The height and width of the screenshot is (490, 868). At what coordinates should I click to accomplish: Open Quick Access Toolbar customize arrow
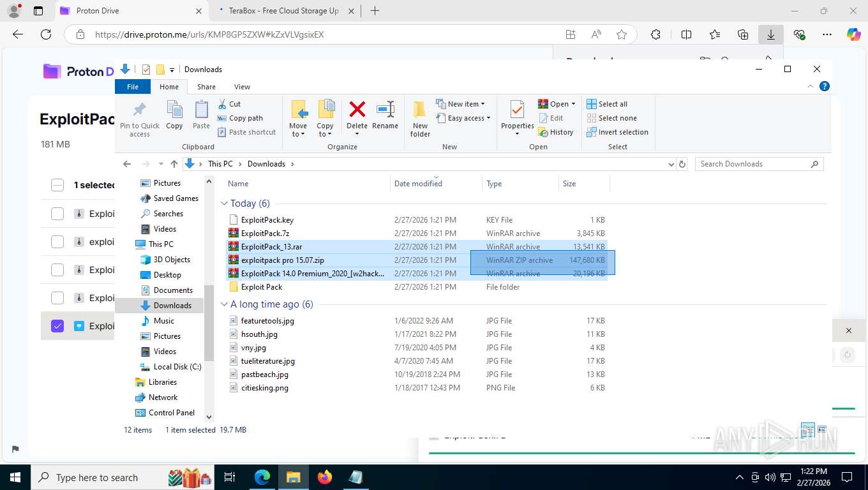pos(172,70)
